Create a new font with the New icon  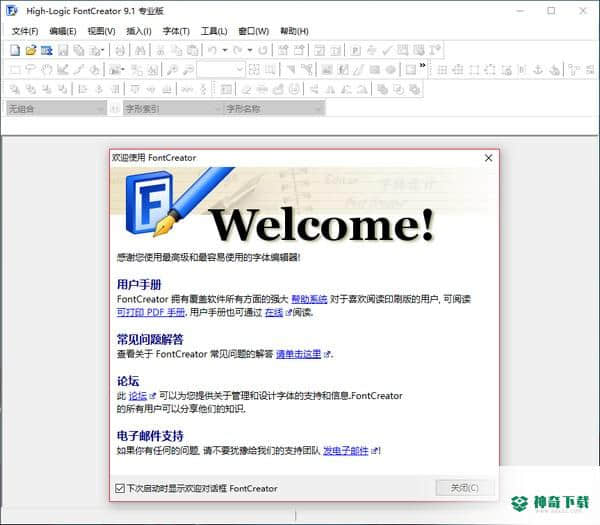coord(15,50)
